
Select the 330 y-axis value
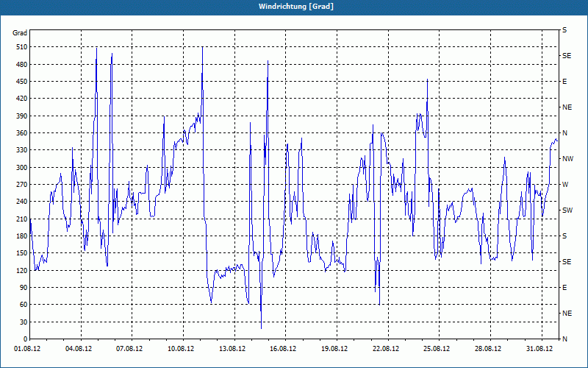pos(22,150)
